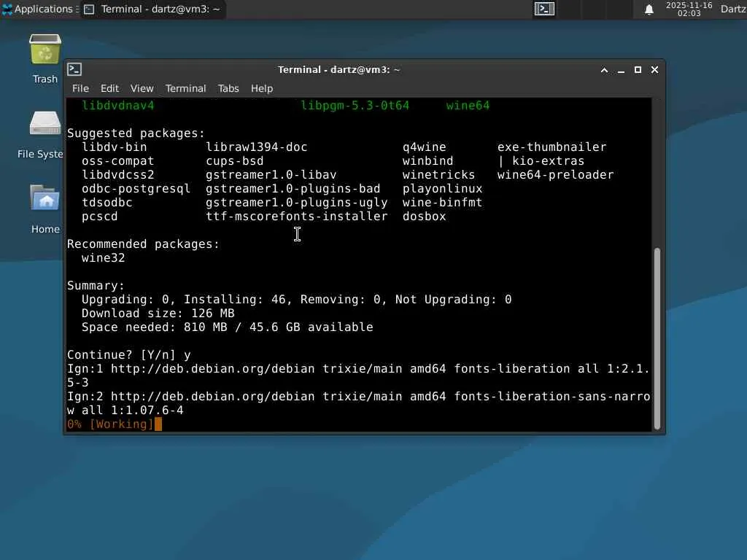Click the 'Continue? [Y/n] y' prompt line
The height and width of the screenshot is (560, 747).
tap(128, 355)
